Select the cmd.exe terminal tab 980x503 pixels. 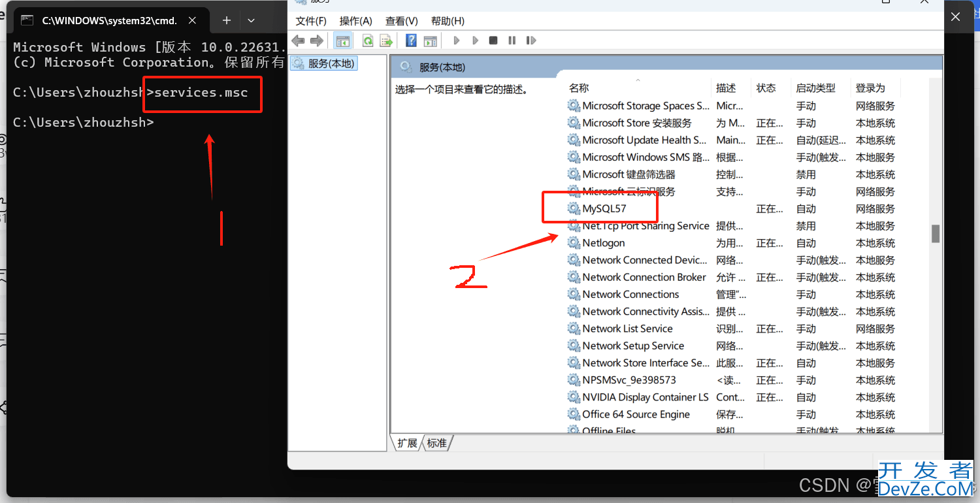click(110, 20)
